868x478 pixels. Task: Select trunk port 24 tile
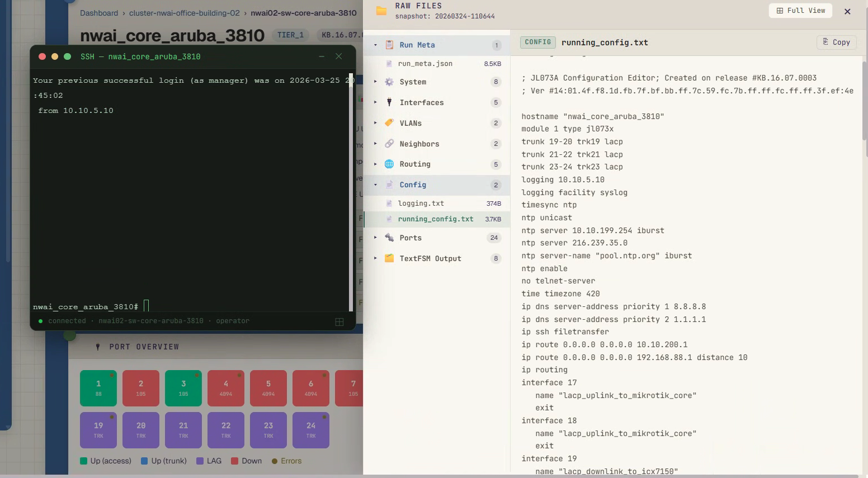[311, 430]
